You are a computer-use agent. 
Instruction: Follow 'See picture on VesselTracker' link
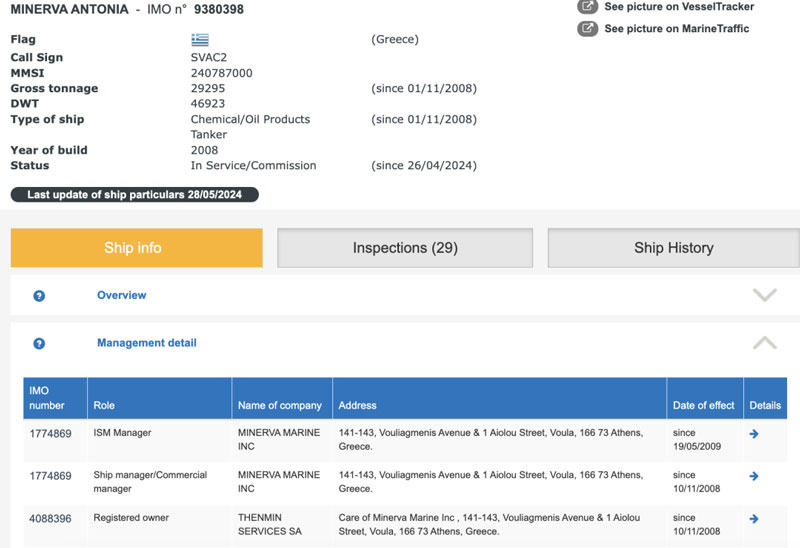pyautogui.click(x=679, y=7)
